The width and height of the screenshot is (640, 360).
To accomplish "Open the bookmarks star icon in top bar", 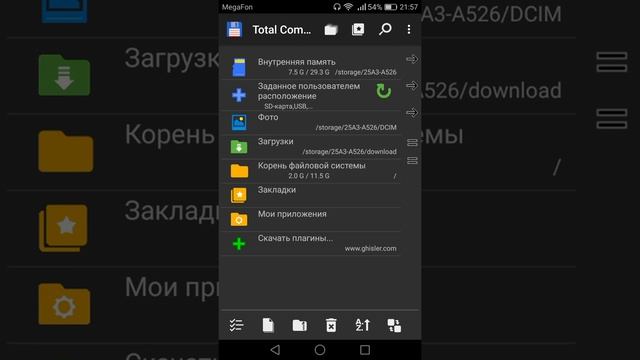I will click(358, 29).
